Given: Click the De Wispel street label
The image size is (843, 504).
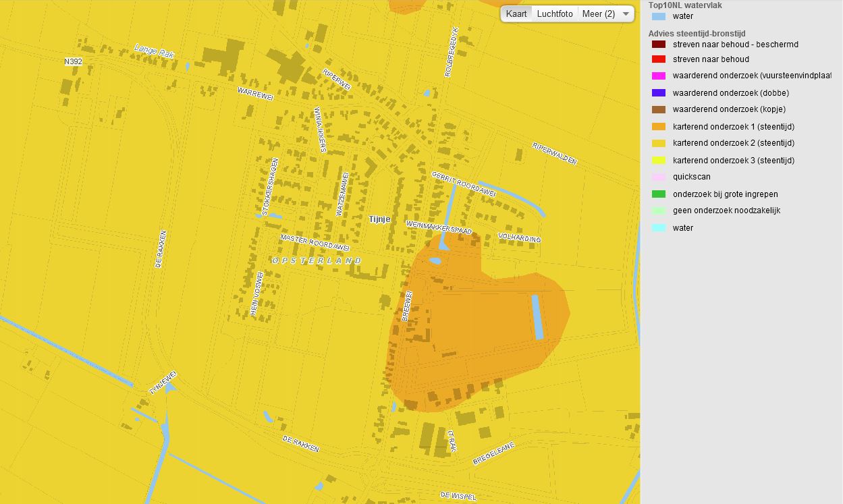Looking at the screenshot, I should click(458, 496).
